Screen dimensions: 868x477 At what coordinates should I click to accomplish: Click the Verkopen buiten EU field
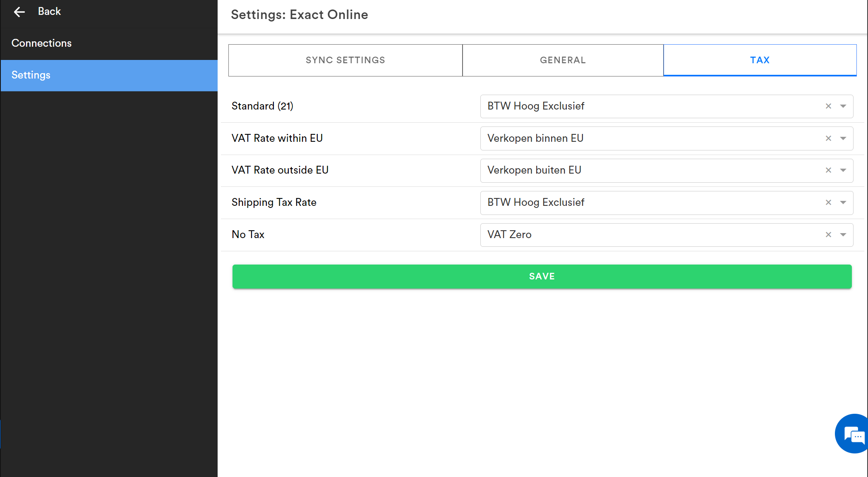click(667, 170)
